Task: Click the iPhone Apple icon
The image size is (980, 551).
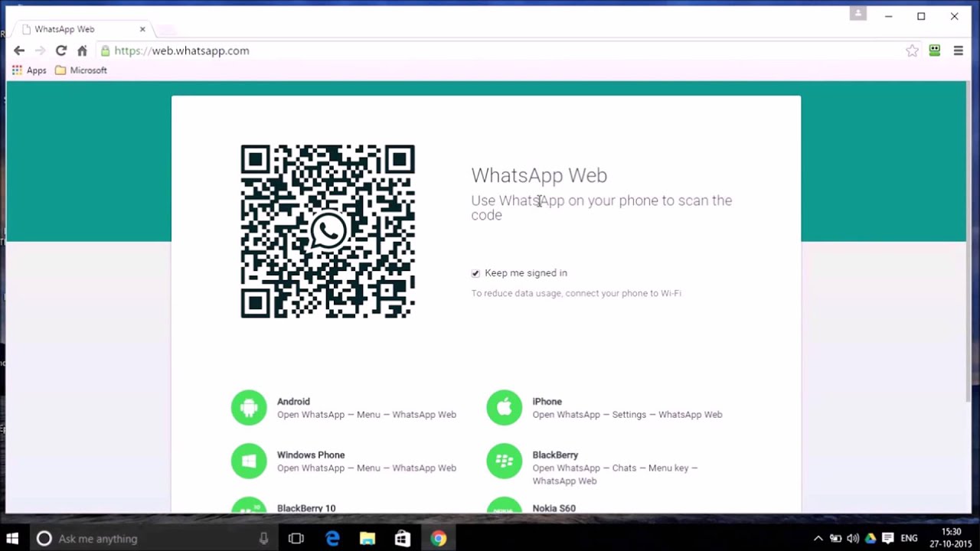Action: tap(504, 408)
